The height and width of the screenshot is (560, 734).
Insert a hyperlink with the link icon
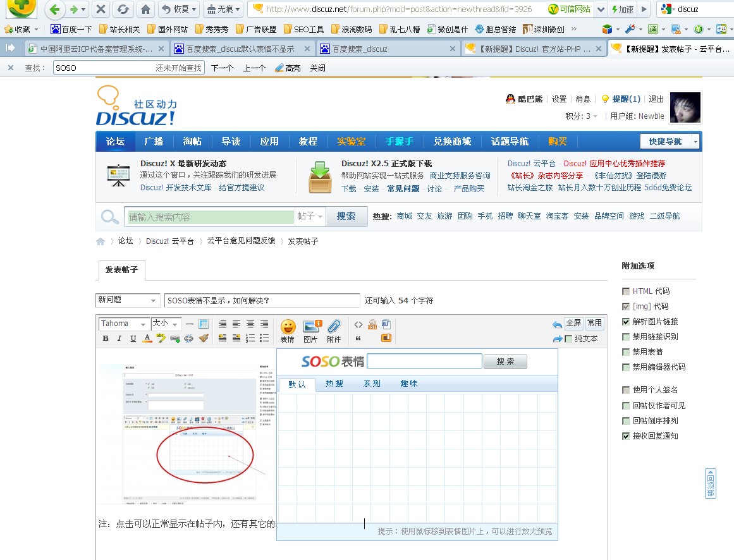point(175,338)
